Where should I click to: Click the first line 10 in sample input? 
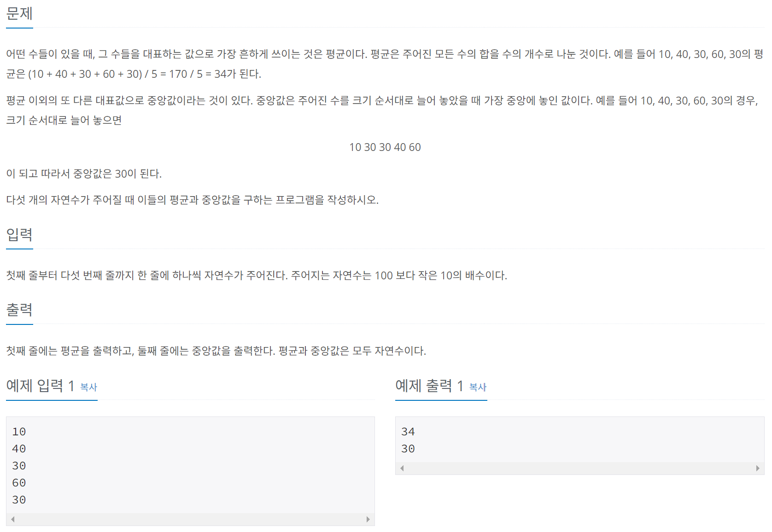(19, 432)
